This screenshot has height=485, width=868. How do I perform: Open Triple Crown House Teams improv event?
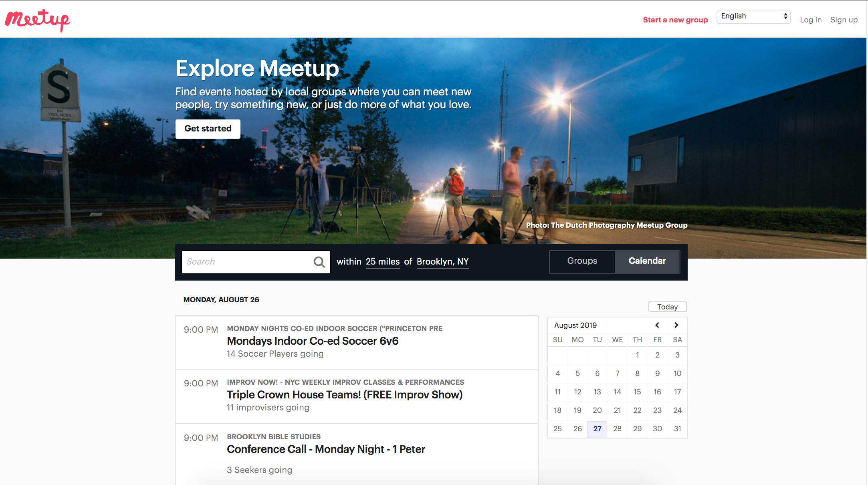coord(344,395)
